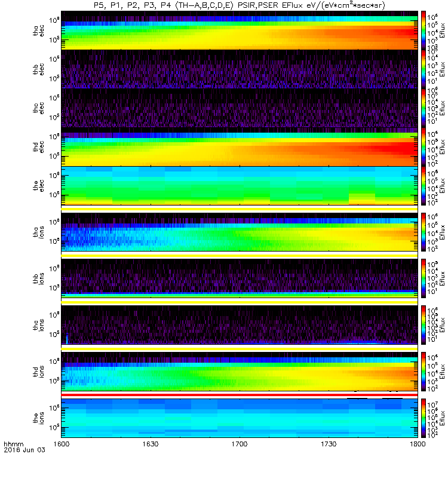
Task: Select the color bar beside thb elec panel
Action: click(x=424, y=69)
